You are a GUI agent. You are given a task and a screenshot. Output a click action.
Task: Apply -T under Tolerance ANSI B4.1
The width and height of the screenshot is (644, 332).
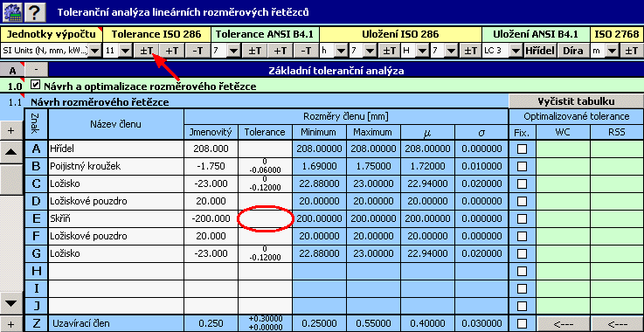pos(306,51)
